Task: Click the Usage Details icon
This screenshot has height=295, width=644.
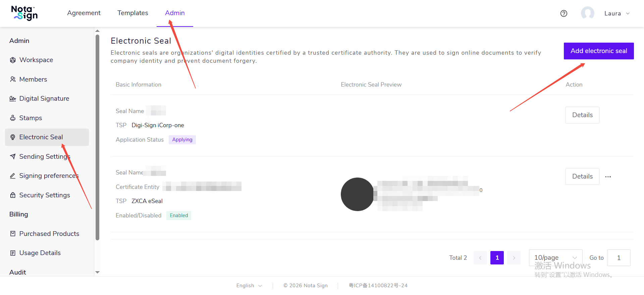Action: point(13,253)
